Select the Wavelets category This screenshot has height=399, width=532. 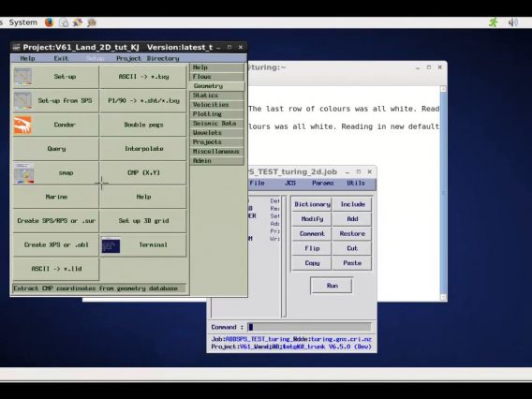click(216, 133)
